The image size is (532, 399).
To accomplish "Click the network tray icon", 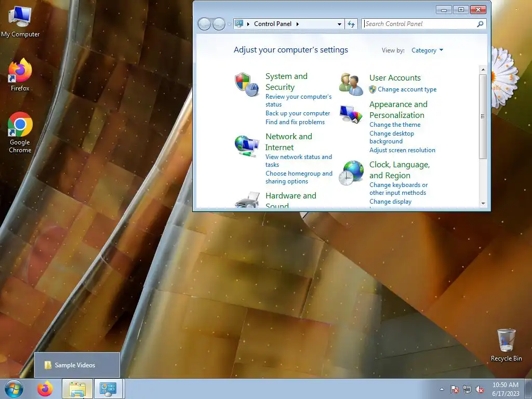I will (467, 389).
